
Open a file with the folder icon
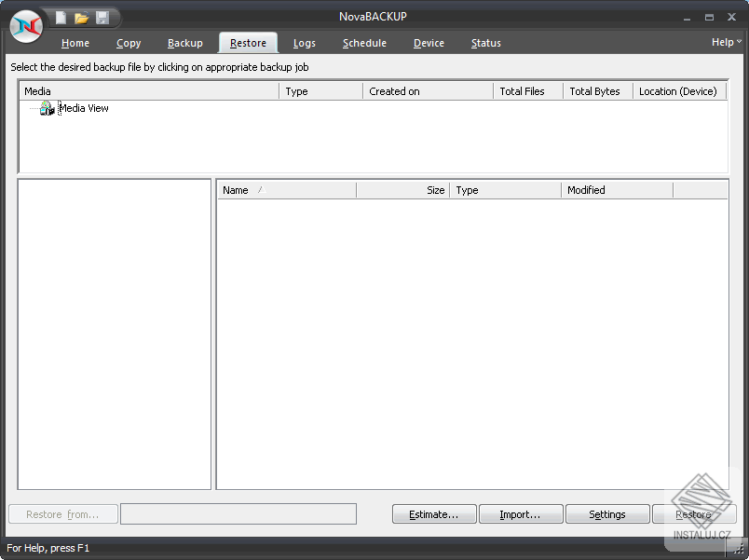pyautogui.click(x=81, y=18)
